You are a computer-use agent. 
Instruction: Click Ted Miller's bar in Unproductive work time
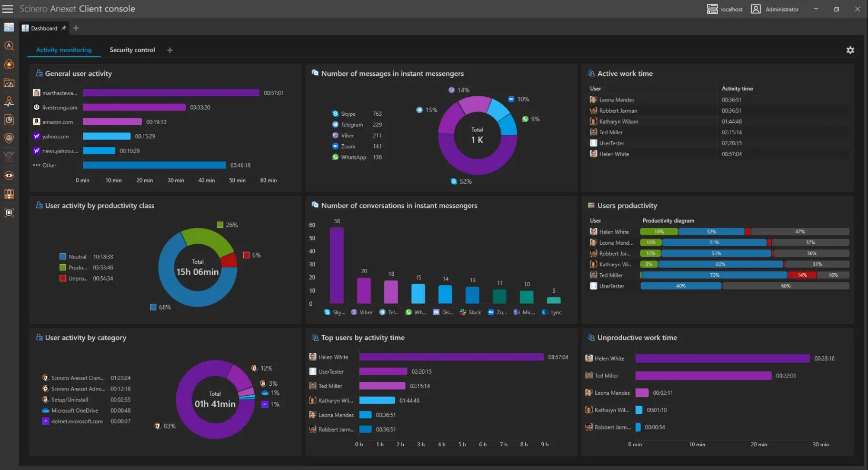click(x=703, y=376)
